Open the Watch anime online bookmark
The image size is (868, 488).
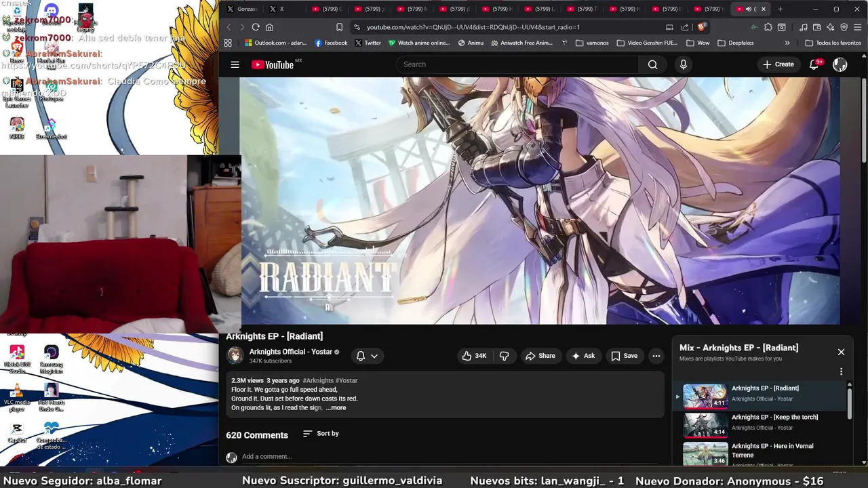pyautogui.click(x=419, y=43)
